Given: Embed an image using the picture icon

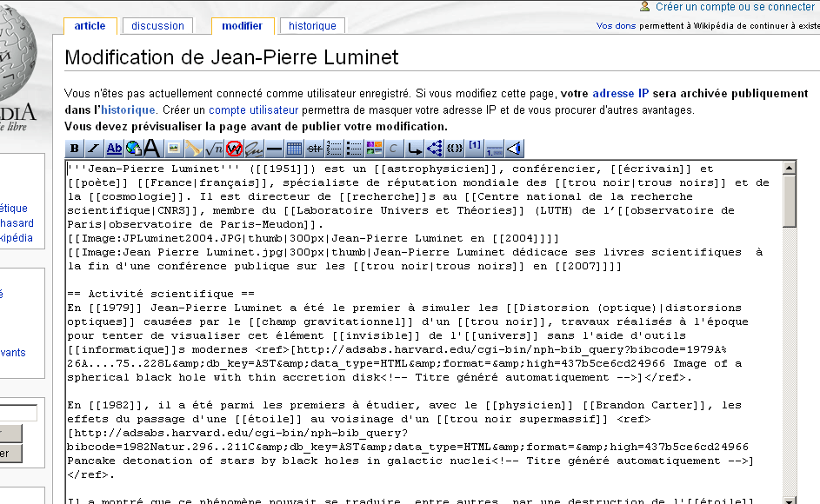Looking at the screenshot, I should tap(172, 148).
